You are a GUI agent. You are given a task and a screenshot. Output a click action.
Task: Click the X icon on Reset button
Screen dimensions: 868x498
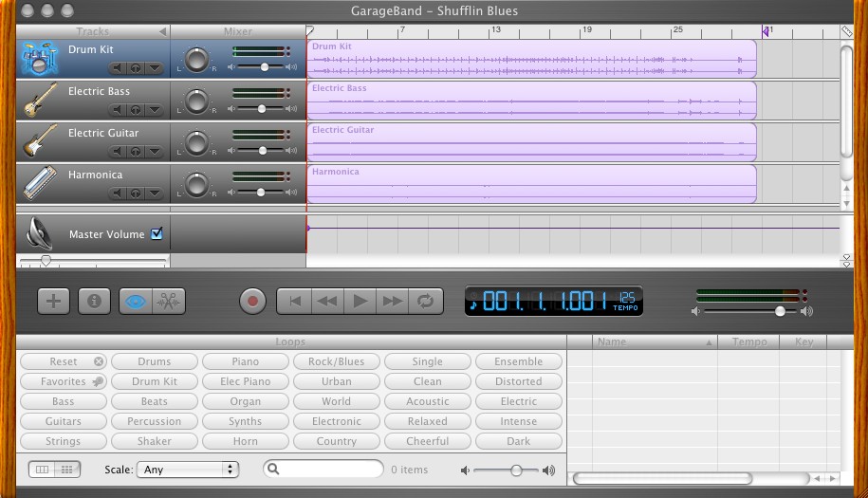99,361
